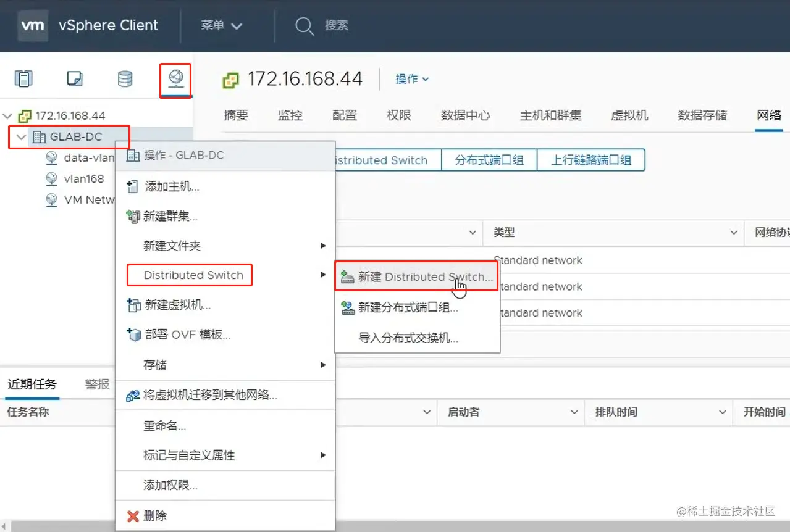
Task: Select 添加主机... from the context menu
Action: 225,186
